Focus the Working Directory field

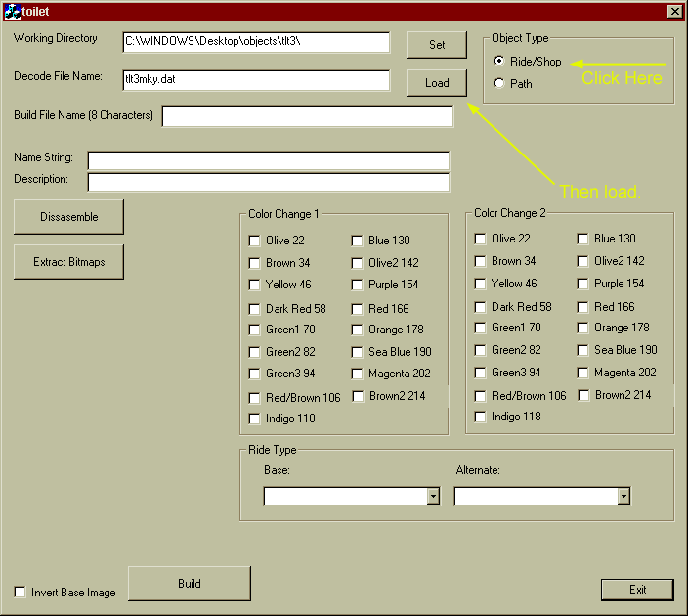[256, 42]
